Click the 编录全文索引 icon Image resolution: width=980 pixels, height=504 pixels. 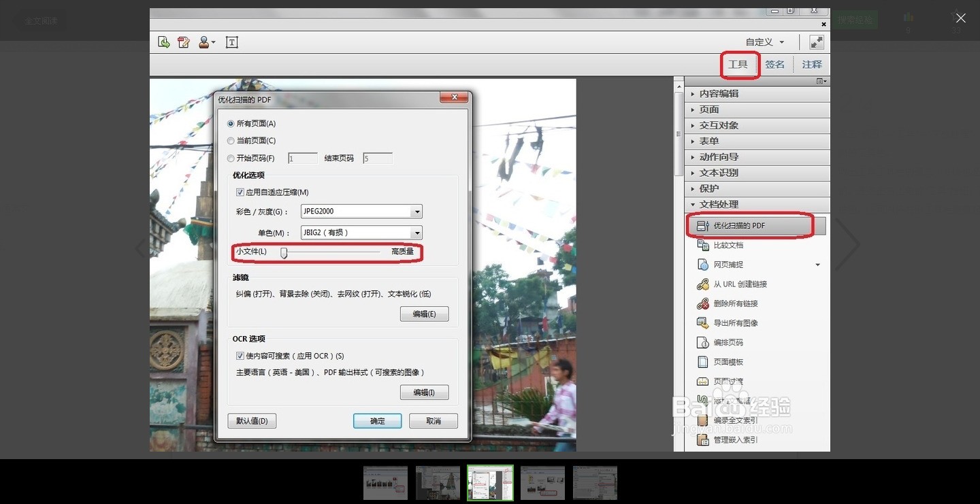coord(703,420)
